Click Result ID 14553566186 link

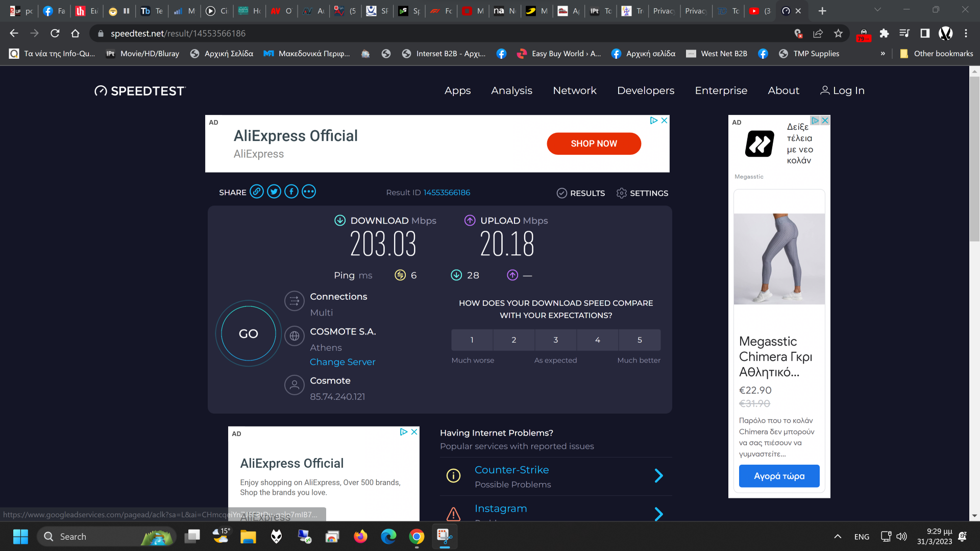click(447, 193)
